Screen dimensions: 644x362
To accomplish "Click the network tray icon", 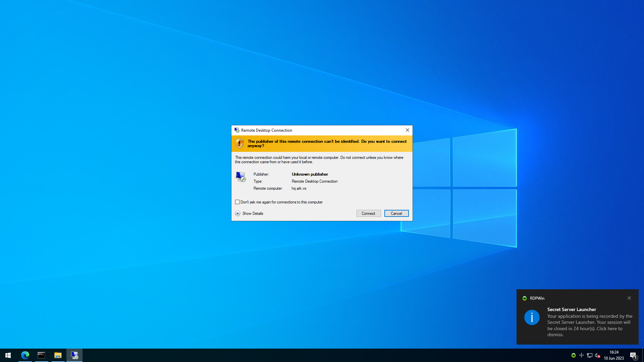I will (x=589, y=355).
